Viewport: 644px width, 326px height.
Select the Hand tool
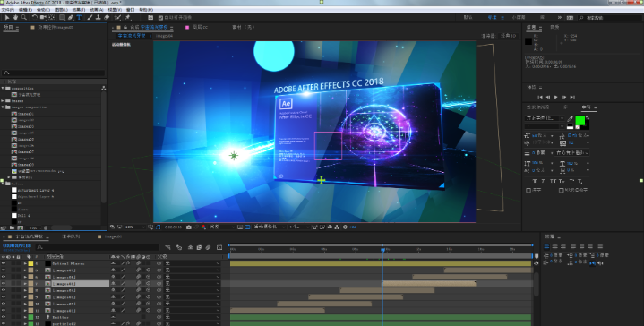15,17
